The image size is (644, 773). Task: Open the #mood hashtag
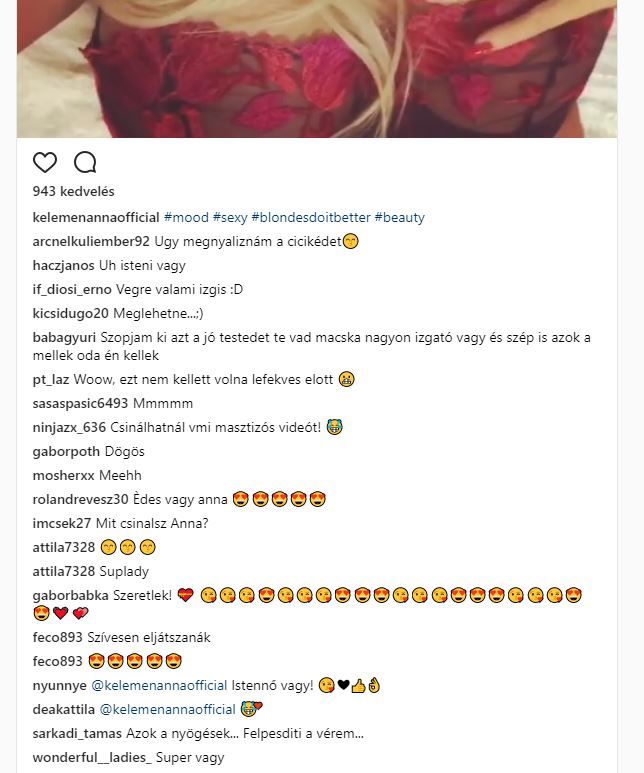click(186, 217)
